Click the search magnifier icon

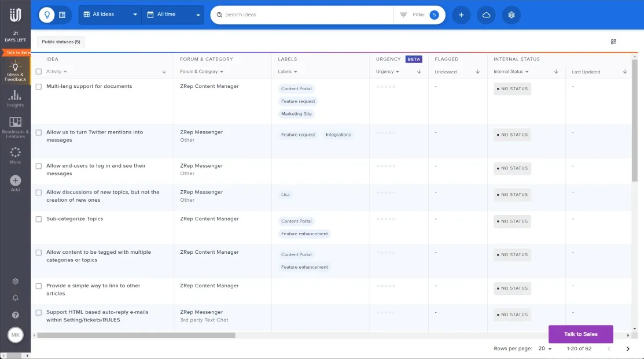click(220, 15)
